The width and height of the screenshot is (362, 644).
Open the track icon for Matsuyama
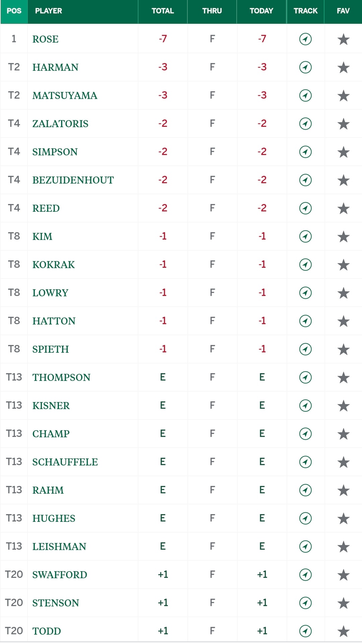coord(305,95)
